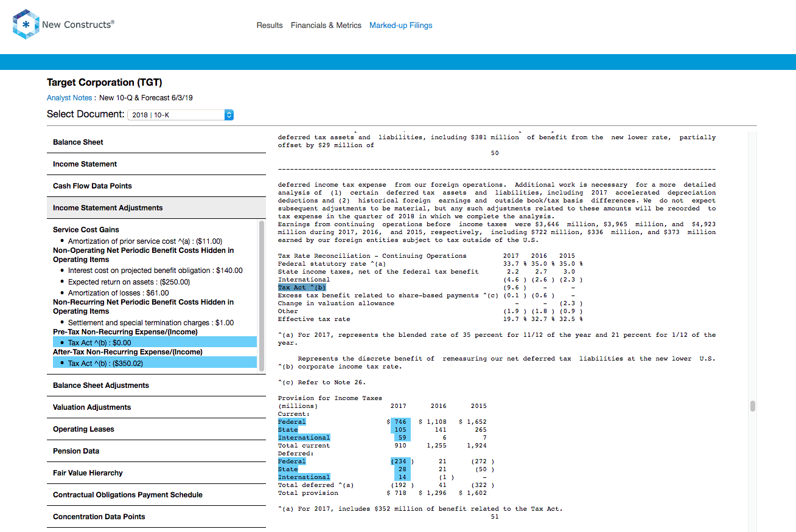Click Federal statutory rate ^(a) row
Image resolution: width=796 pixels, height=532 pixels.
[x=332, y=264]
